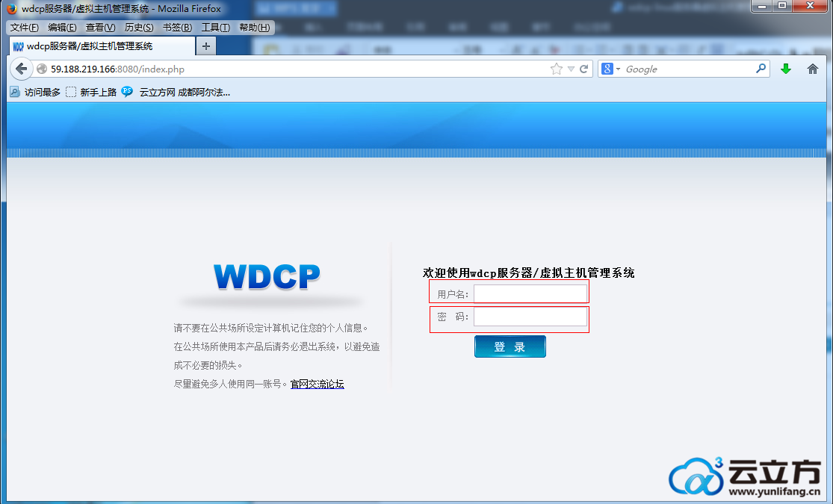Click the 密码 input field
Viewport: 833px width, 504px height.
pos(530,317)
